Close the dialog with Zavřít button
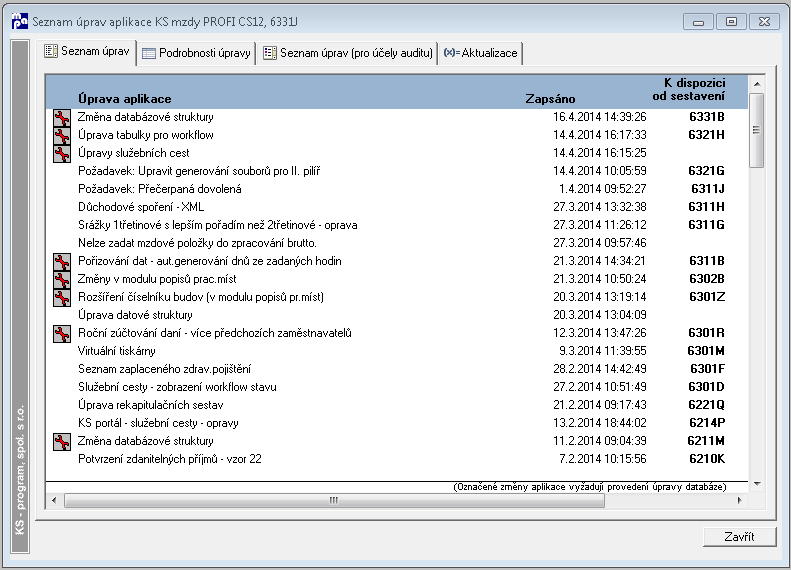791x570 pixels. pos(739,537)
